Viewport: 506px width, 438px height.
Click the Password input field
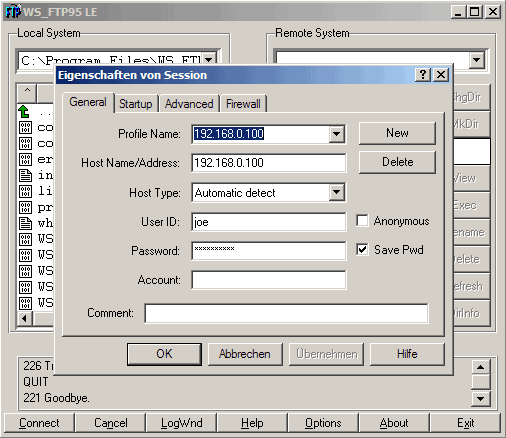[269, 251]
